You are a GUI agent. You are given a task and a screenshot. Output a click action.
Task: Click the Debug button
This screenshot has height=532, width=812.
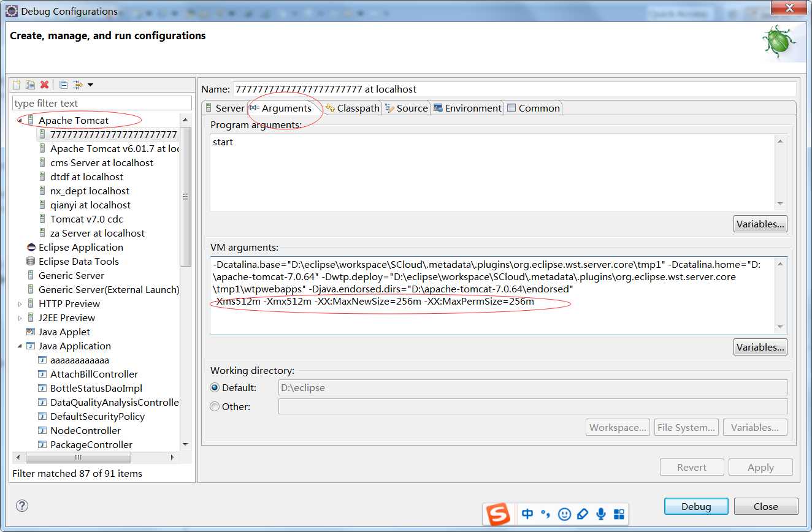coord(696,506)
